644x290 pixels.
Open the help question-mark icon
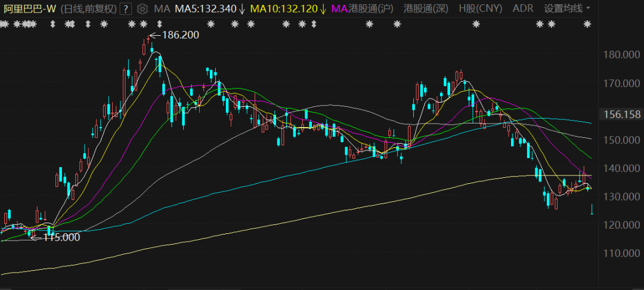[x=125, y=9]
